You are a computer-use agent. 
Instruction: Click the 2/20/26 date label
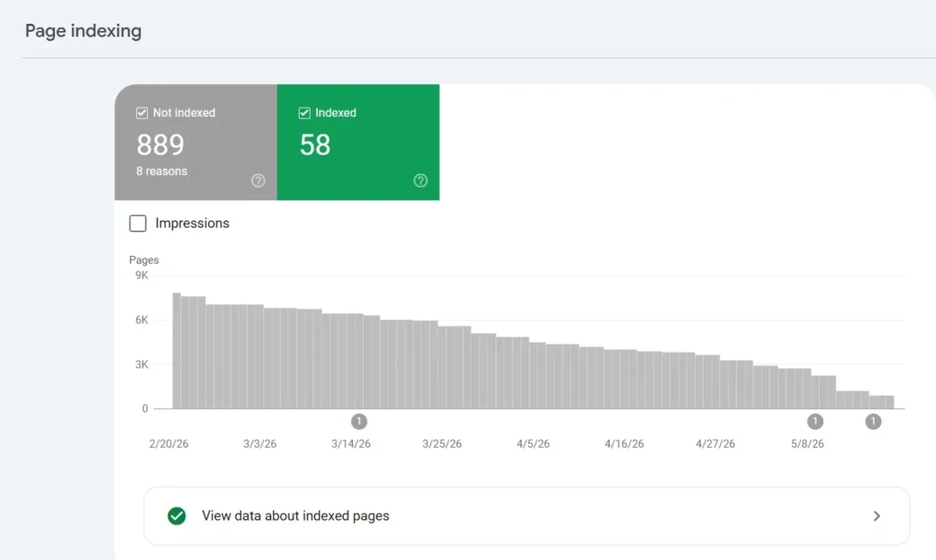[x=168, y=444]
